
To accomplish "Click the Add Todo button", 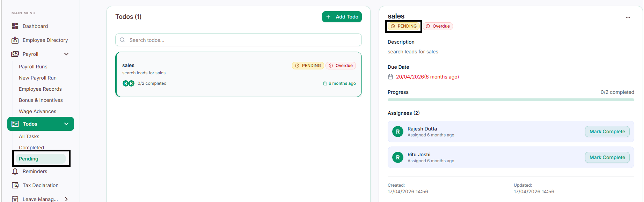I will pos(342,17).
